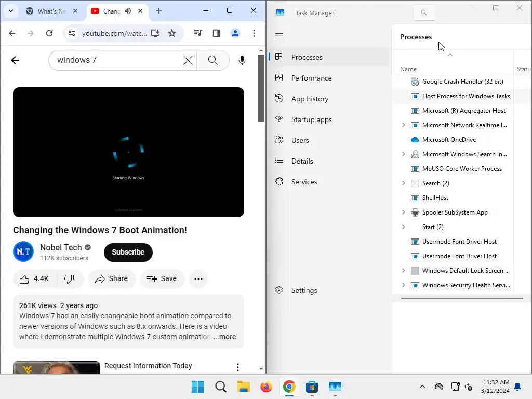Toggle Task Manager hamburger navigation

tap(279, 36)
